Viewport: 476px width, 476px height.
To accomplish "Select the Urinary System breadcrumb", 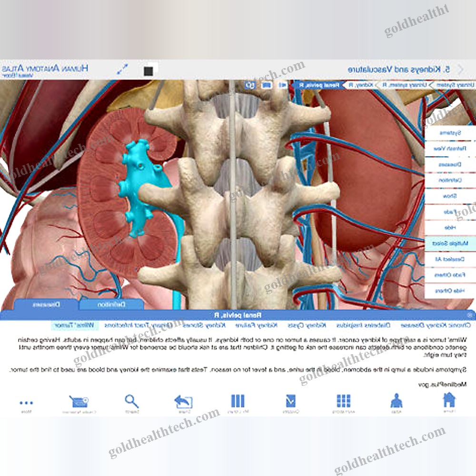I will tap(455, 85).
